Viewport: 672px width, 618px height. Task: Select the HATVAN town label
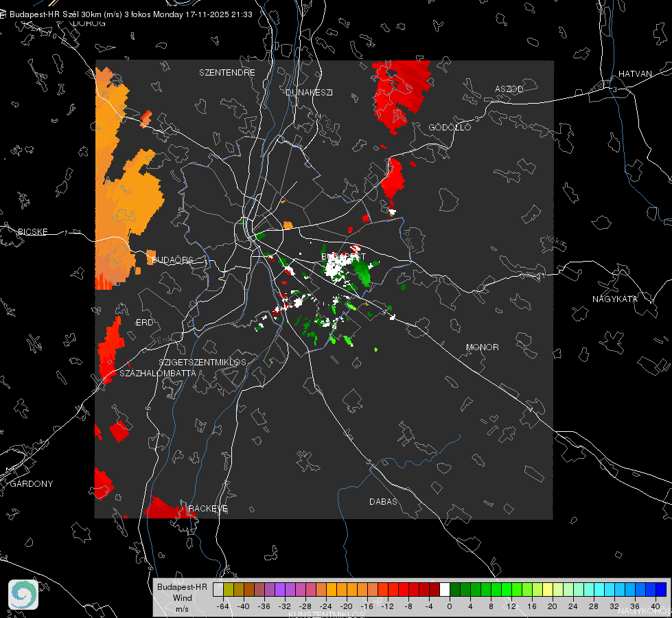point(635,73)
